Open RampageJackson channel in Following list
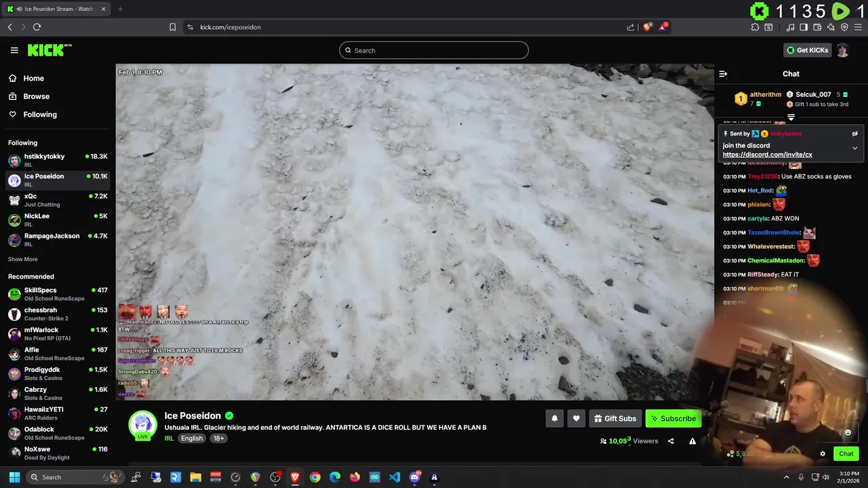Viewport: 868px width, 488px height. tap(58, 239)
